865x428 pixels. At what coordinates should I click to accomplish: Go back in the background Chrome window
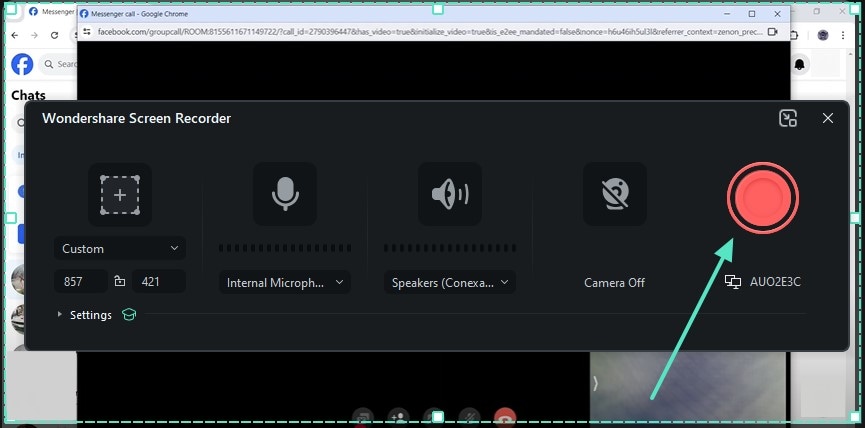click(x=14, y=35)
